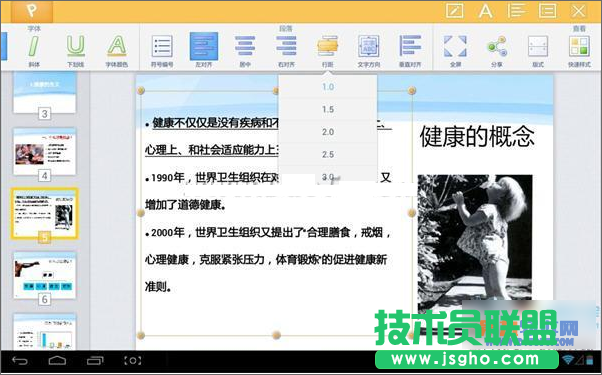Grab the top-right text box handle
This screenshot has height=375, width=602.
[x=412, y=91]
